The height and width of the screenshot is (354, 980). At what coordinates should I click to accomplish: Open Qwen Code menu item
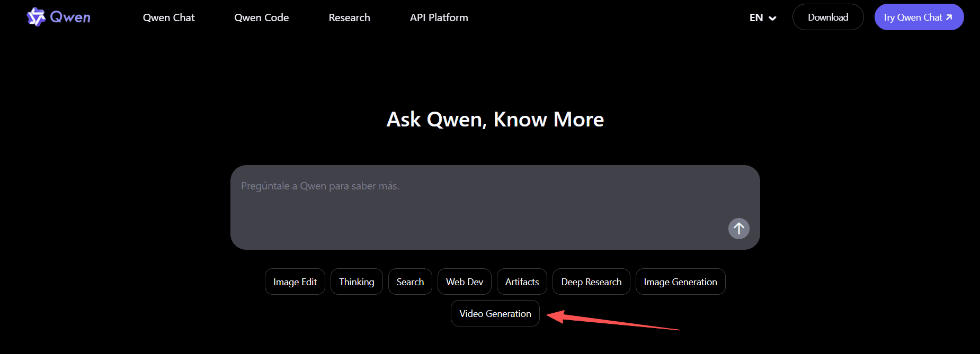pyautogui.click(x=262, y=17)
